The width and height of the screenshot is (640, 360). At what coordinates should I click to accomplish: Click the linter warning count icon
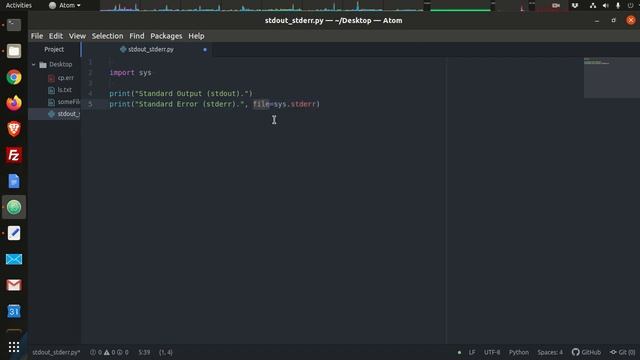(x=107, y=352)
